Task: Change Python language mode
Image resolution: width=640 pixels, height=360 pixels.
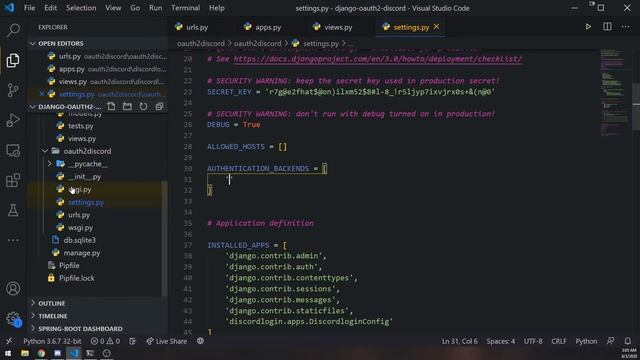Action: (586, 341)
